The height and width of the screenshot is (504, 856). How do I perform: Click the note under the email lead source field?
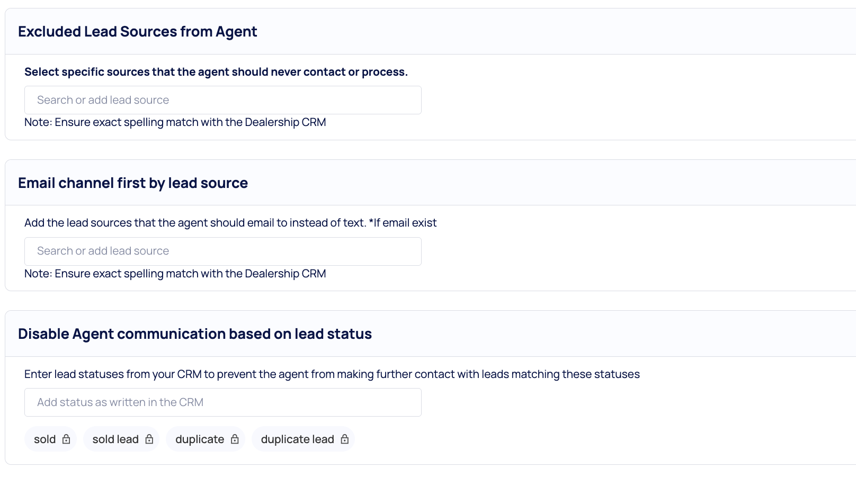[175, 274]
